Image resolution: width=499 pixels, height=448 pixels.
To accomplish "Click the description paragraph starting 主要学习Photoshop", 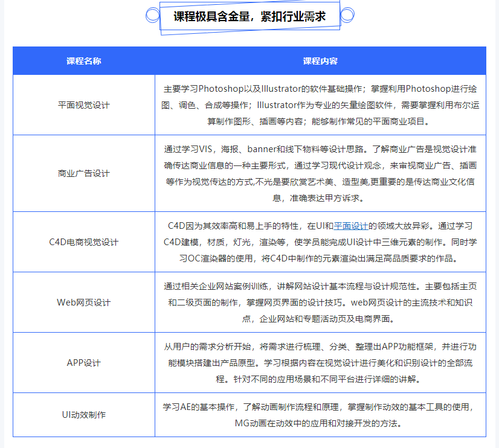I will click(x=320, y=104).
